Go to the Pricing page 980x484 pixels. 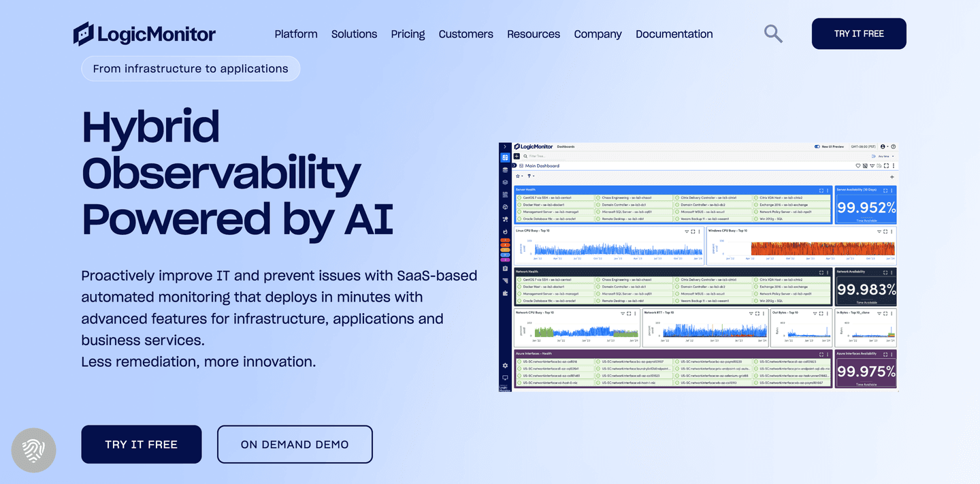pyautogui.click(x=408, y=34)
